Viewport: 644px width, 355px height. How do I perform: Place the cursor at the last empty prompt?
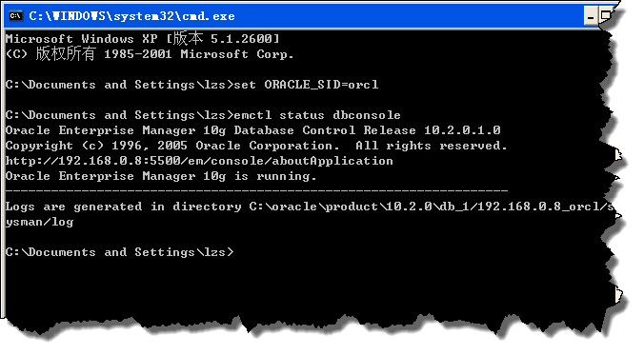pos(238,252)
